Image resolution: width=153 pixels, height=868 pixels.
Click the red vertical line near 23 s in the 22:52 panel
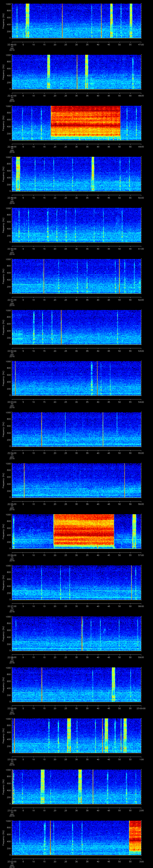tap(61, 327)
